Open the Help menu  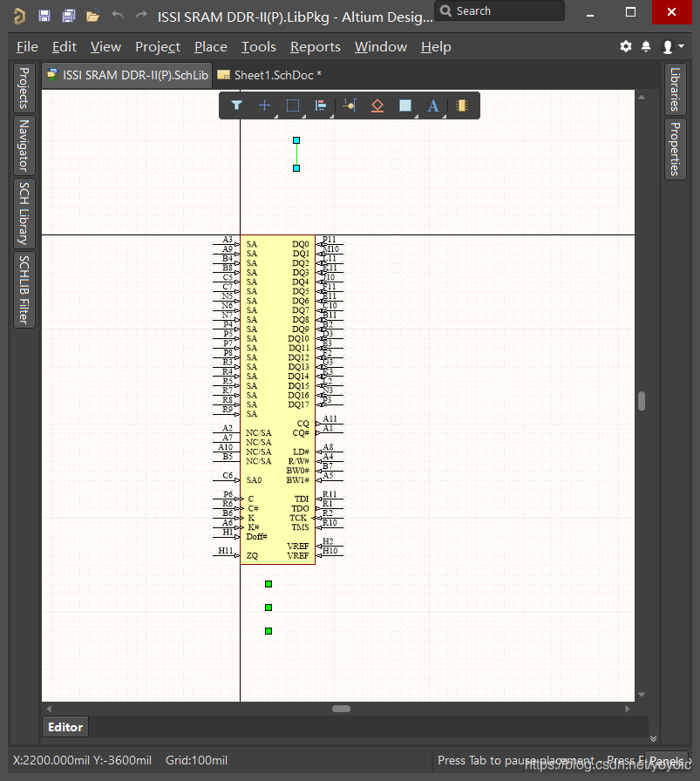(436, 47)
